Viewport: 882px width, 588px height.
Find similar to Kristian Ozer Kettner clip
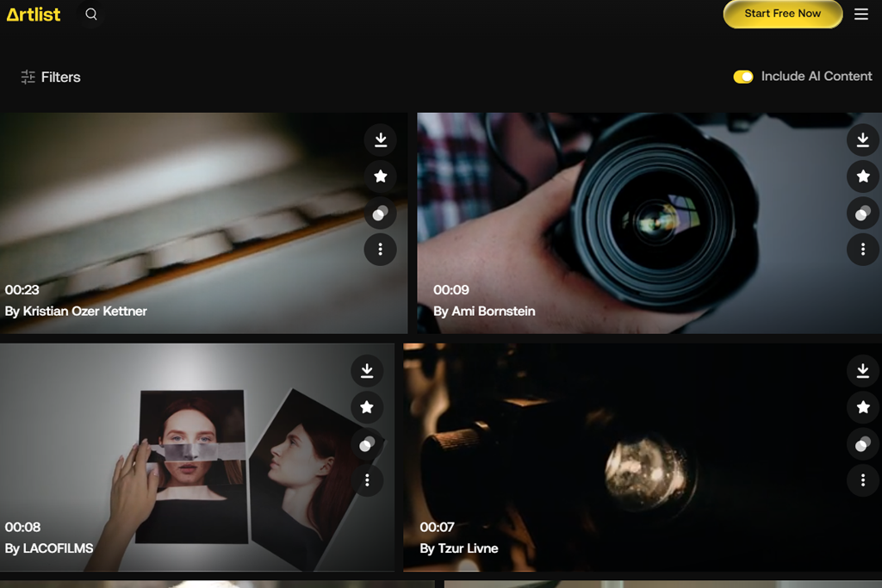coord(380,213)
